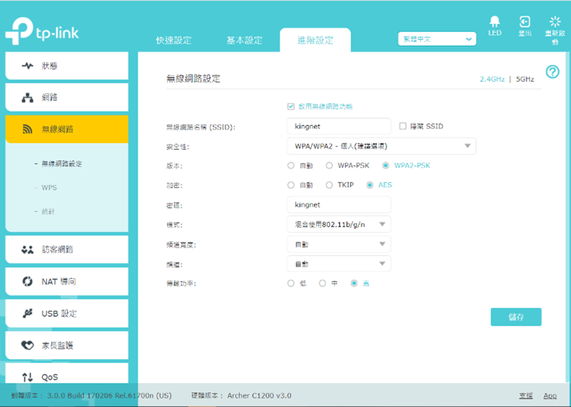Click the 儲存 save button
This screenshot has height=407, width=571.
[516, 317]
